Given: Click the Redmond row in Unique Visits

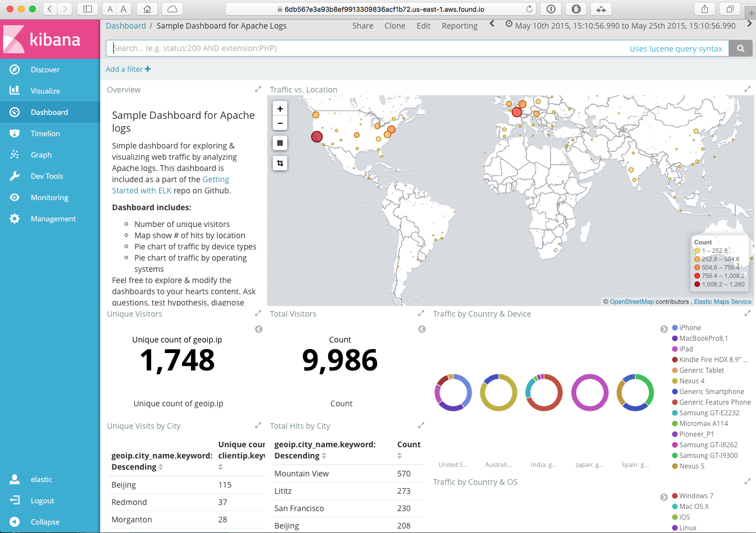Looking at the screenshot, I should [x=187, y=502].
